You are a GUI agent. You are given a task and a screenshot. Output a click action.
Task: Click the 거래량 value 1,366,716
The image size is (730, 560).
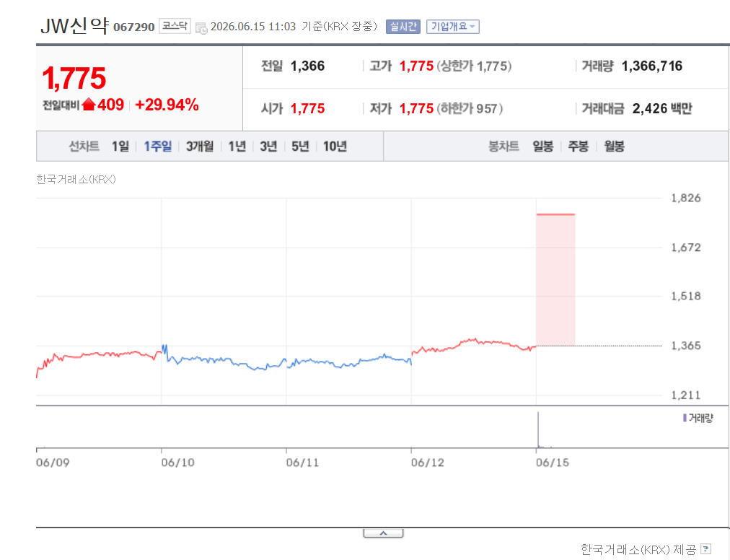pos(652,66)
